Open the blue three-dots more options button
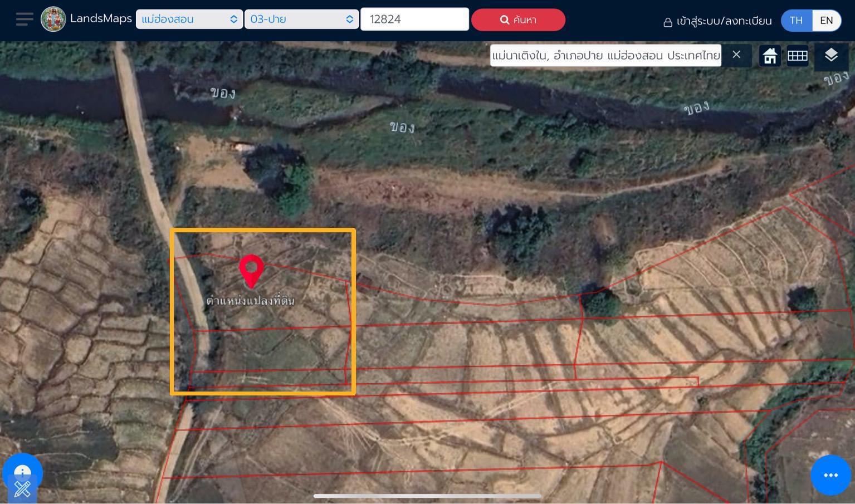Screen dimensions: 855x504 [830, 475]
